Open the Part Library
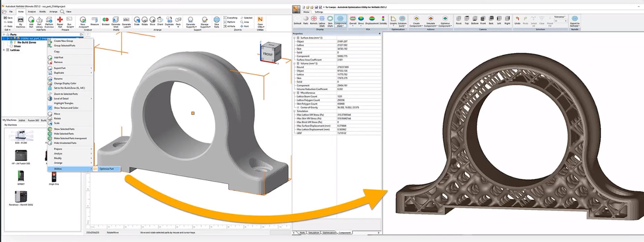The image size is (644, 242). [39, 22]
